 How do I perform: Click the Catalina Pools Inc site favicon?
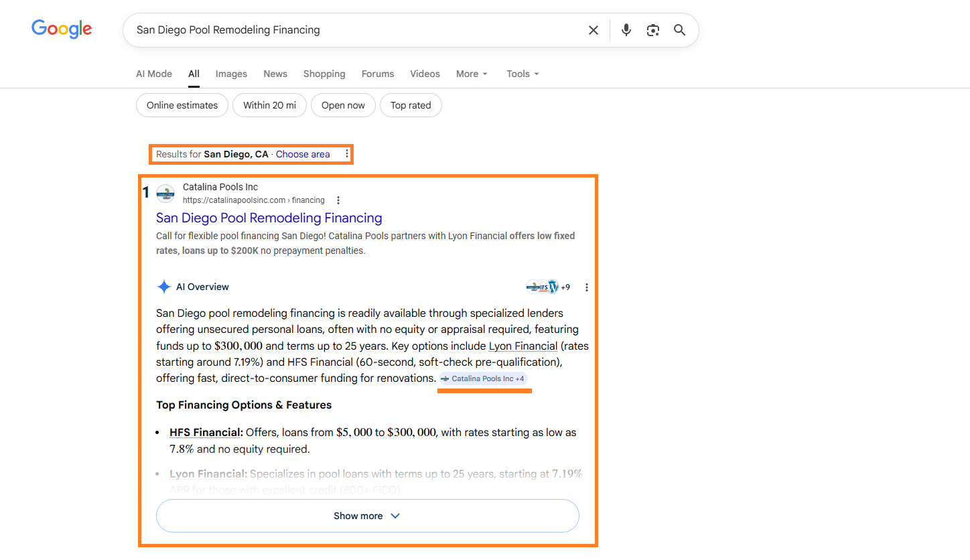click(165, 194)
